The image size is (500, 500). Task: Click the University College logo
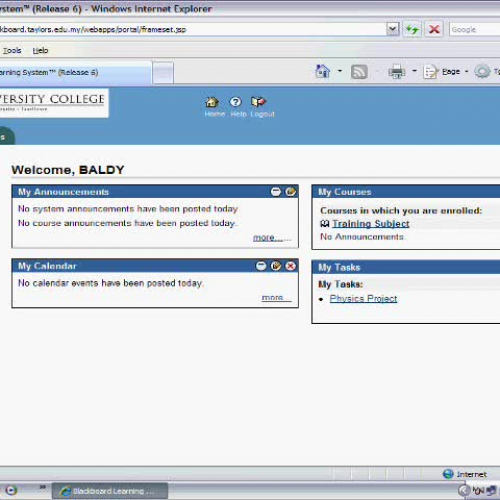tap(54, 103)
